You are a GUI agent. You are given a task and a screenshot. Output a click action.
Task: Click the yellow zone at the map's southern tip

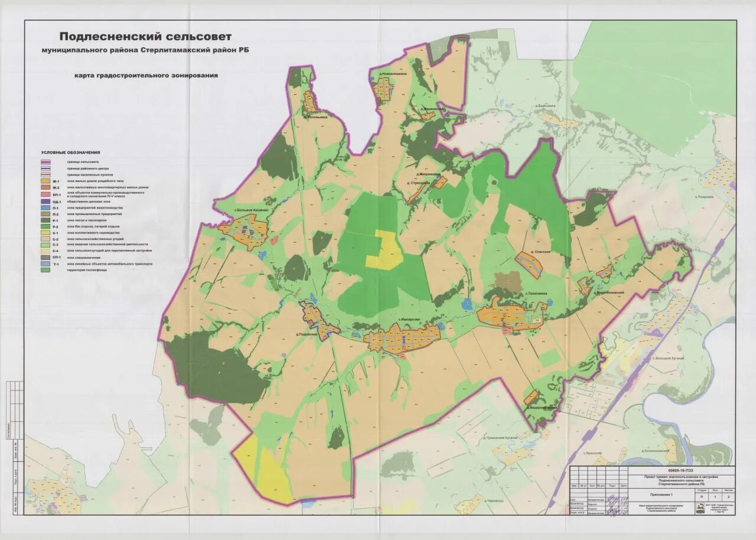[264, 471]
